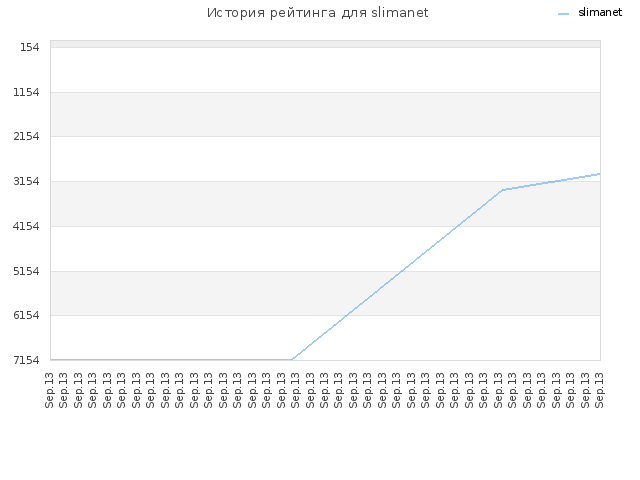Click the flat line segment at 7154 level
640x480 pixels.
(x=171, y=360)
